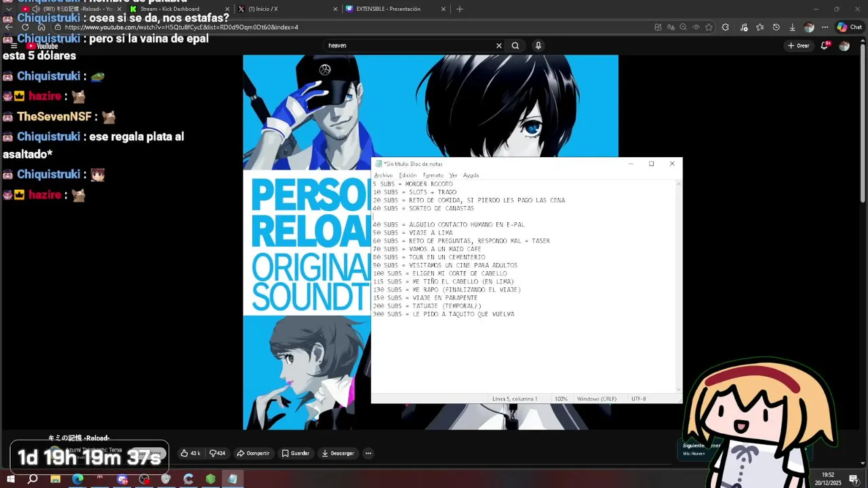Viewport: 868px width, 488px height.
Task: Open Ayuda menu in Bloc de notas
Action: pos(471,175)
